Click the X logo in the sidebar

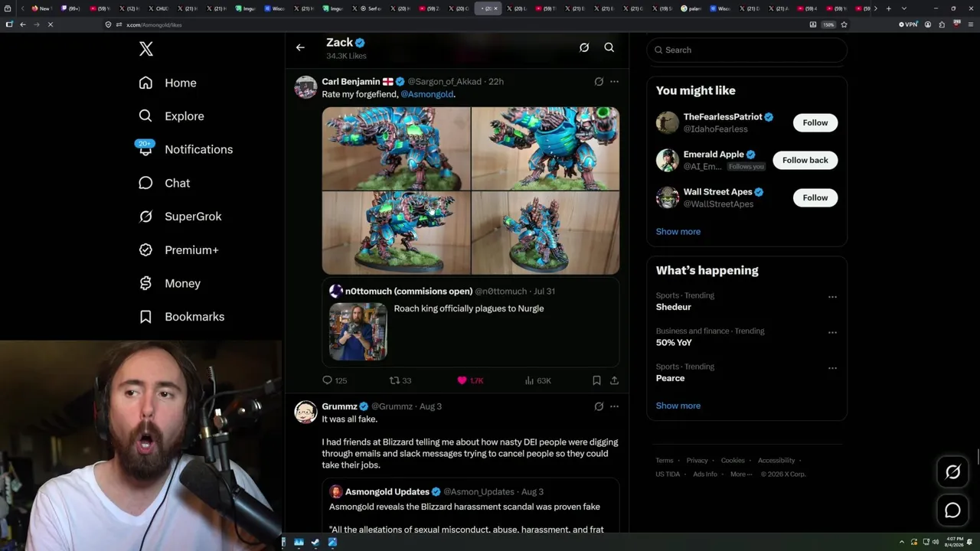146,50
